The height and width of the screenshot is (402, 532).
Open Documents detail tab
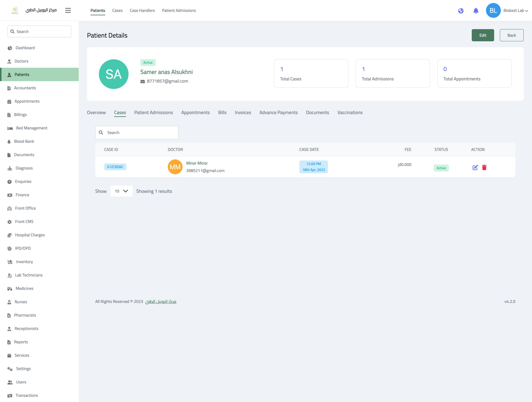(x=317, y=113)
